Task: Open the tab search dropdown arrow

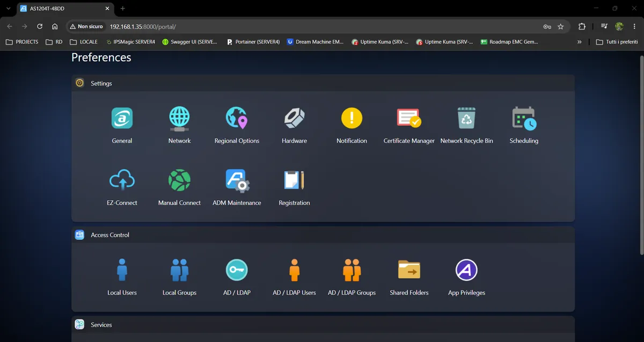Action: 8,9
